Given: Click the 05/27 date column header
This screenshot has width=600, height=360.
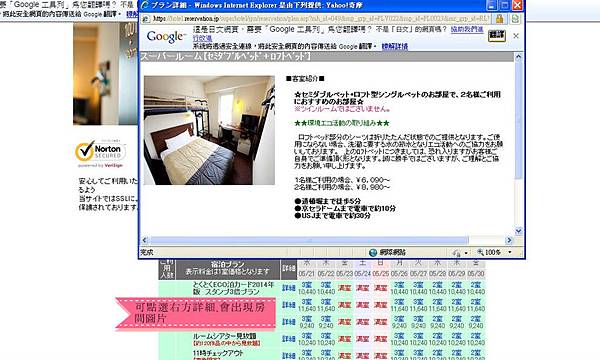Looking at the screenshot, I should [x=418, y=274].
